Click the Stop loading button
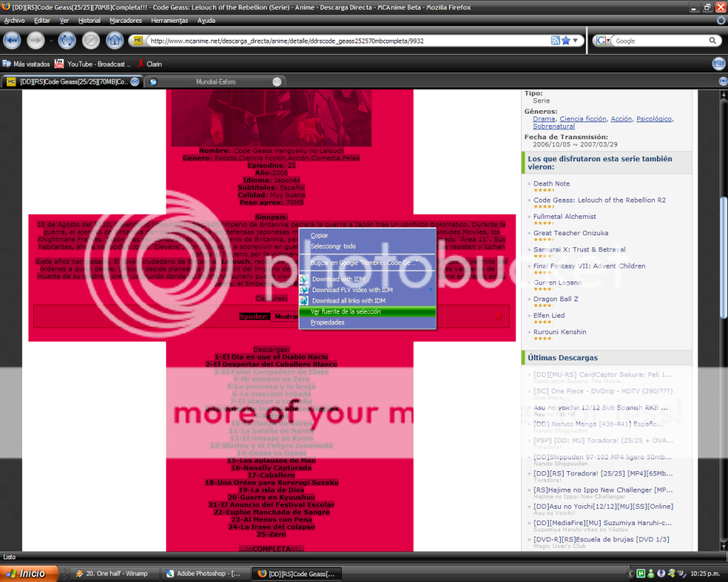The image size is (728, 582). (91, 41)
